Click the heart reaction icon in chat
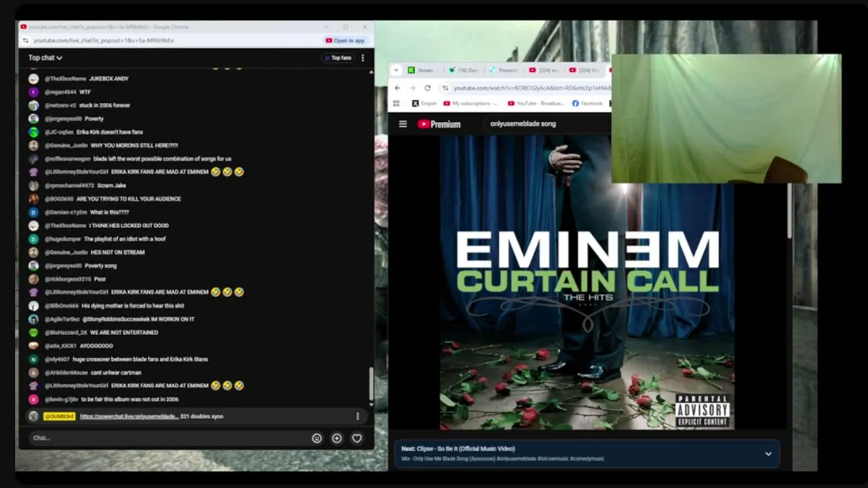The width and height of the screenshot is (868, 488). tap(357, 438)
